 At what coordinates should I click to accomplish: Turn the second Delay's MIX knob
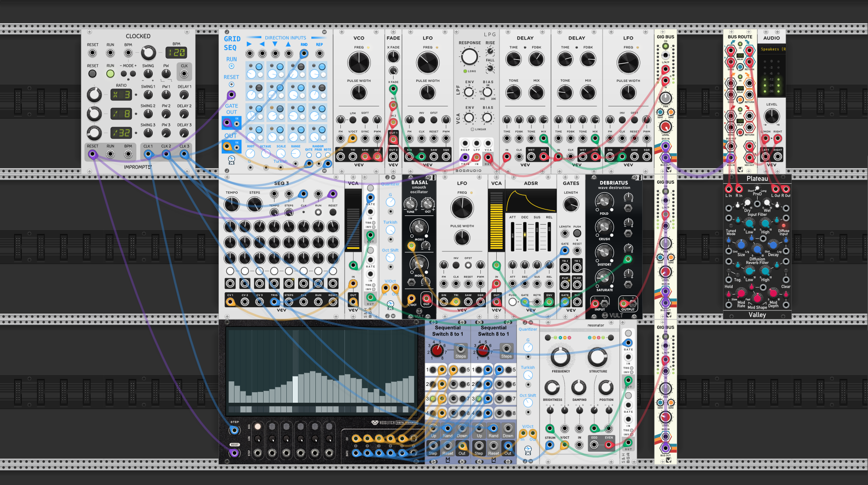point(588,93)
